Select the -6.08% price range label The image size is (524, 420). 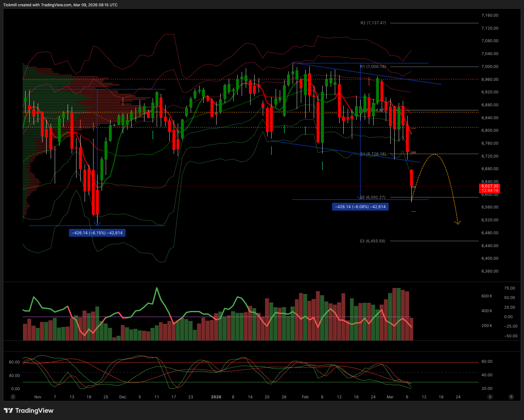pos(360,207)
